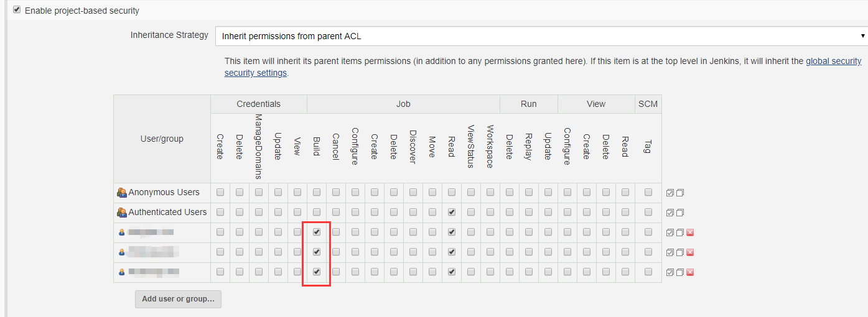Image resolution: width=868 pixels, height=317 pixels.
Task: Enable Job Build for Anonymous Users
Action: coord(317,192)
